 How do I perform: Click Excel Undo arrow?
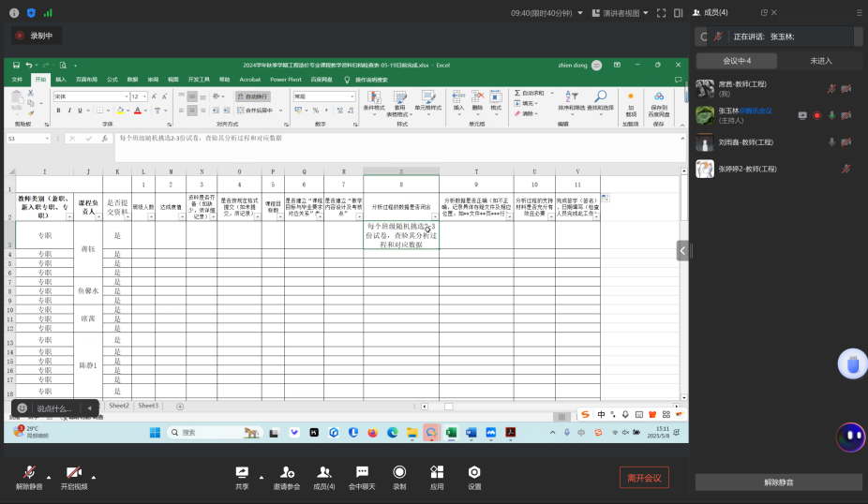coord(28,66)
